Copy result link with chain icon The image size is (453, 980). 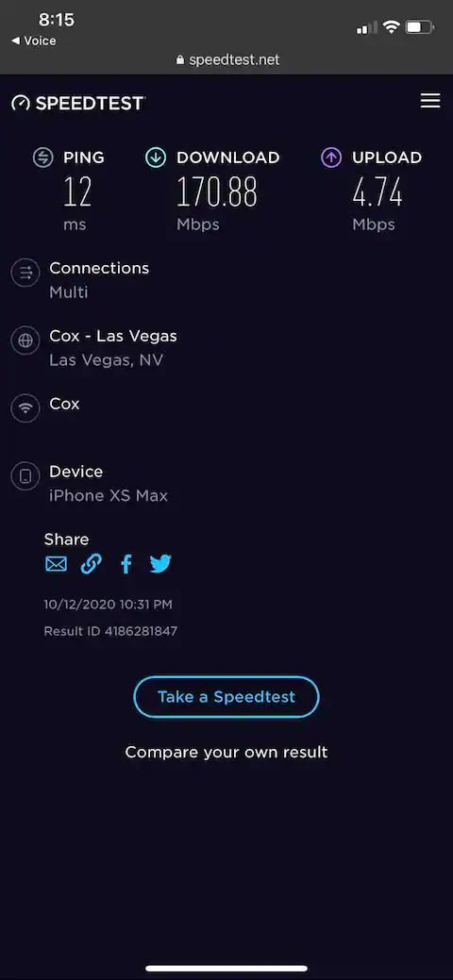[x=92, y=564]
